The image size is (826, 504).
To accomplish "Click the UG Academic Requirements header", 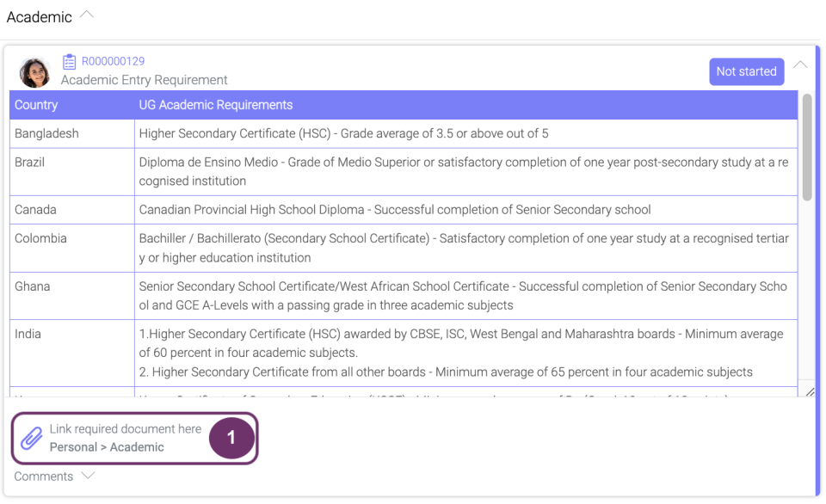I will point(216,105).
